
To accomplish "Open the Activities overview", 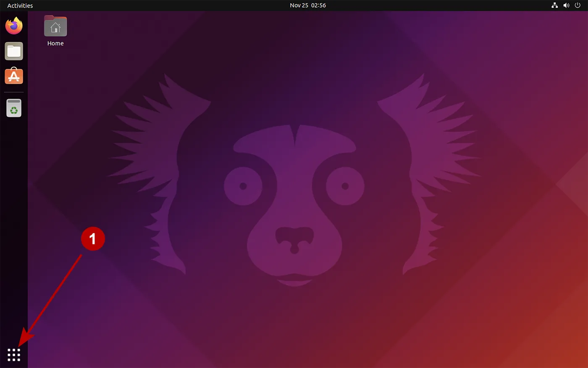I will point(20,5).
